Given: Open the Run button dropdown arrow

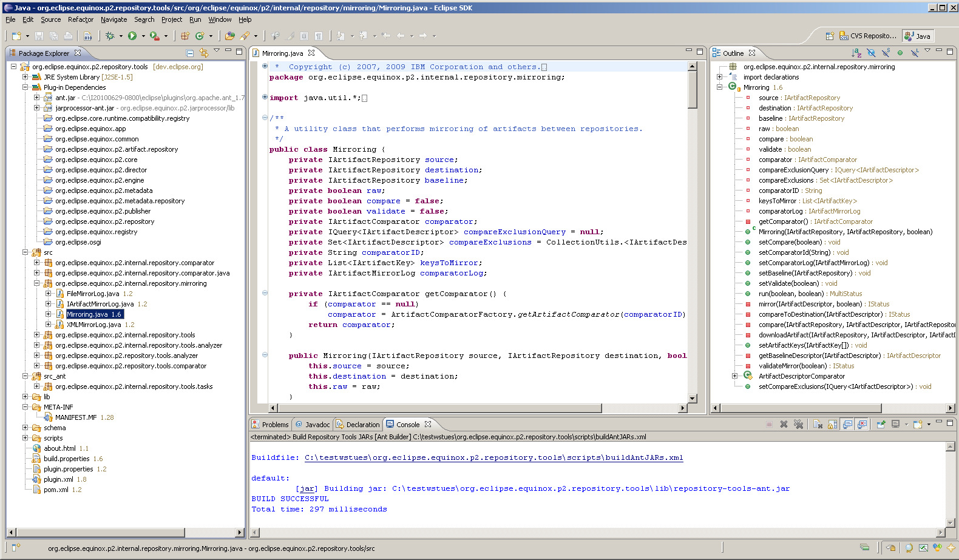Looking at the screenshot, I should click(x=143, y=36).
